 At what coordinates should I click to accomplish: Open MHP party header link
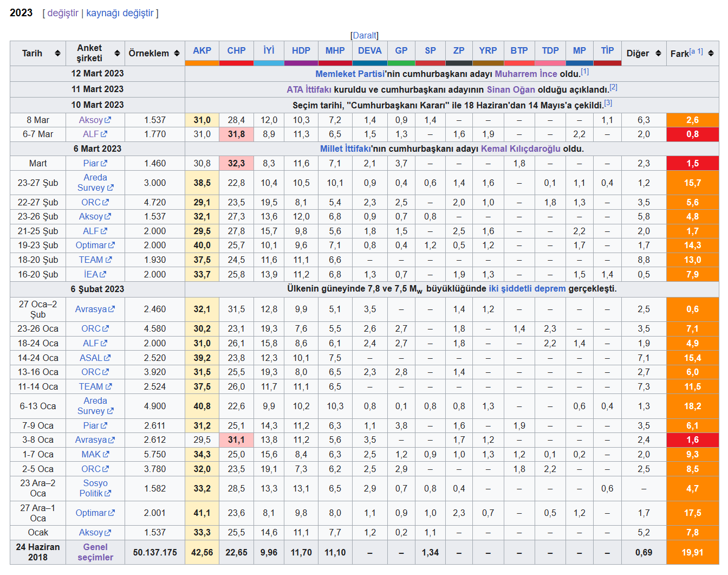[x=335, y=50]
